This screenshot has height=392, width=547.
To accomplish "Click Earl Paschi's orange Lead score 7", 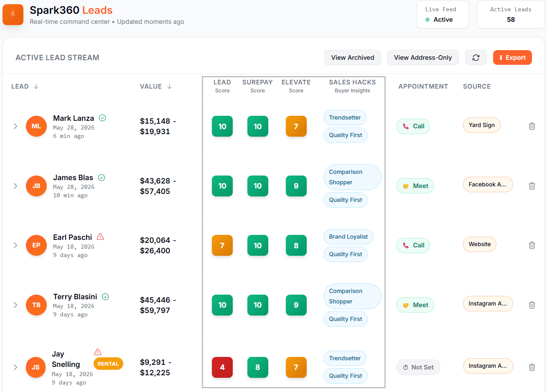I will pyautogui.click(x=222, y=245).
